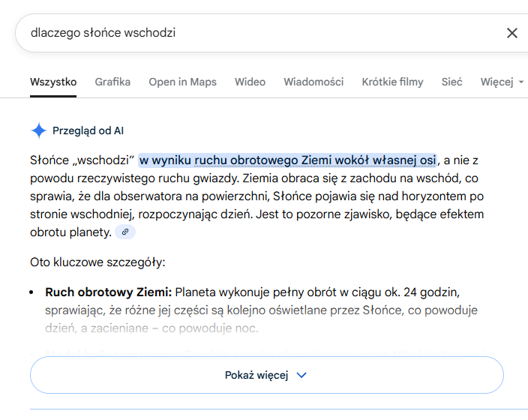This screenshot has width=528, height=420.
Task: Show the Wiadomości results tab
Action: 313,82
